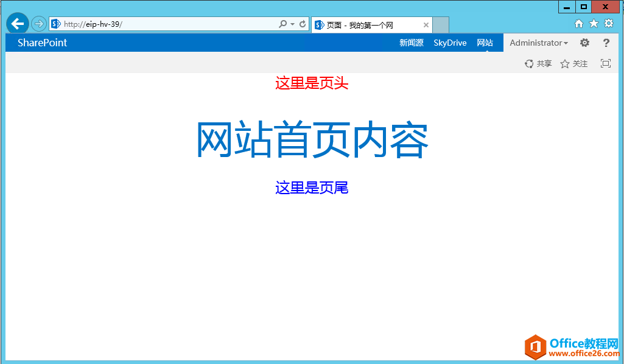Open the Administrator user menu
The image size is (624, 364).
click(x=538, y=43)
